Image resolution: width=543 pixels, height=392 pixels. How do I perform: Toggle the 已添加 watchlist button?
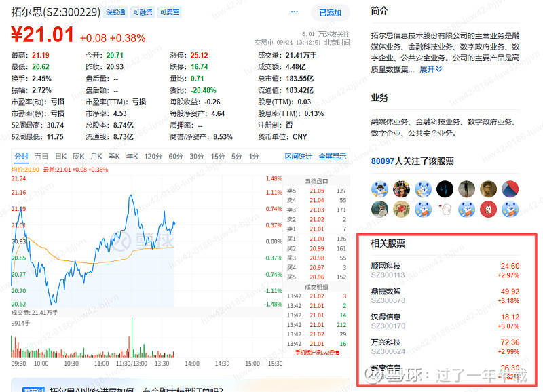click(x=331, y=13)
